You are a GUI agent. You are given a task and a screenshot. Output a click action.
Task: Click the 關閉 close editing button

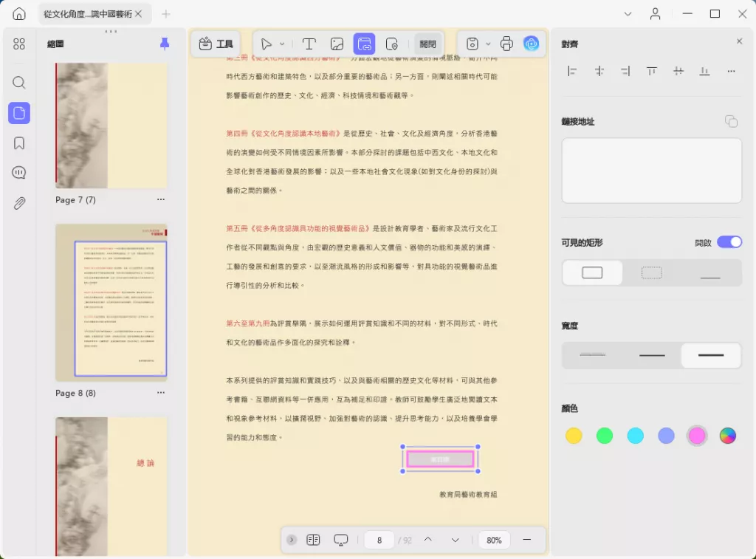point(427,44)
